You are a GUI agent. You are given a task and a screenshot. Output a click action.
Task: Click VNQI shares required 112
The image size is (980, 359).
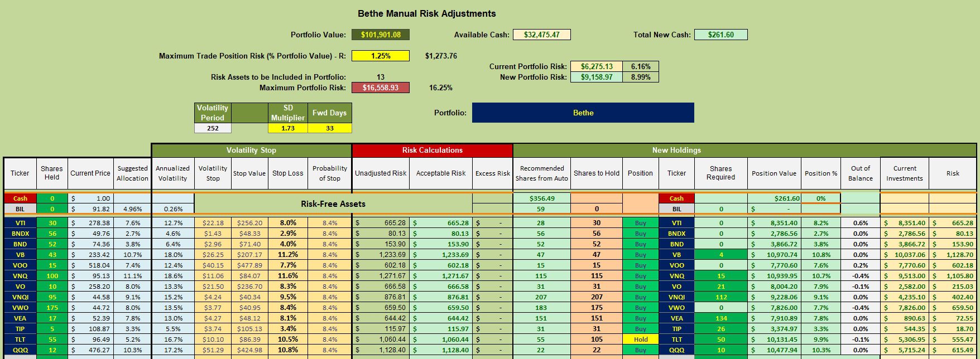point(721,297)
